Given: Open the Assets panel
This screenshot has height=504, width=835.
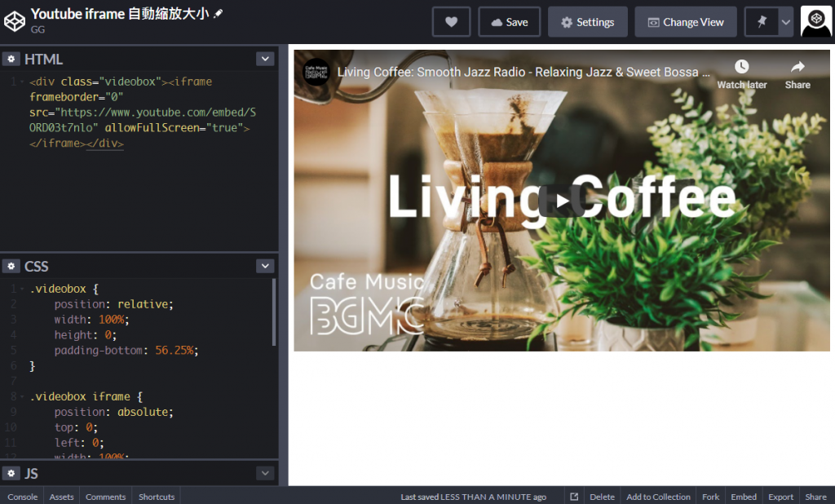Looking at the screenshot, I should [61, 497].
